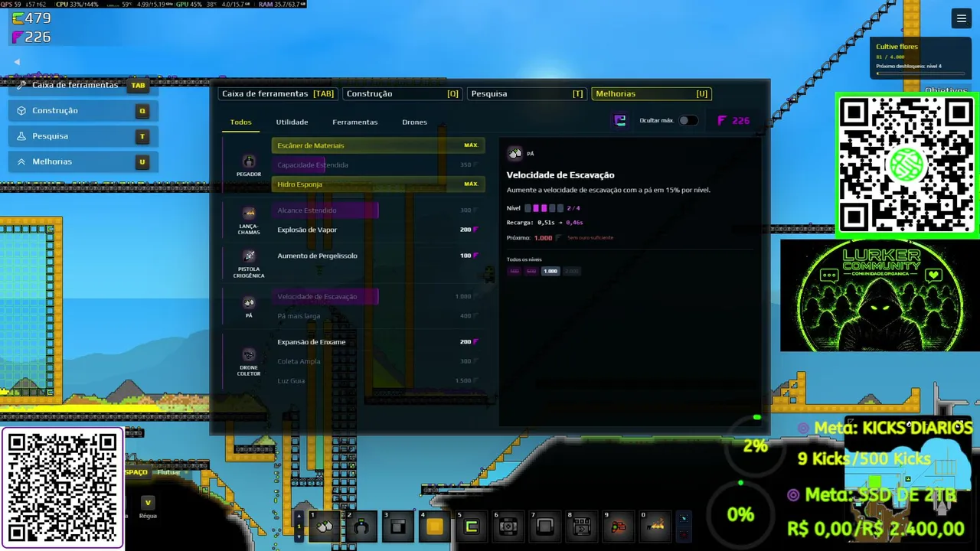980x551 pixels.
Task: Select the Coleta Ampla upgrade
Action: point(378,361)
